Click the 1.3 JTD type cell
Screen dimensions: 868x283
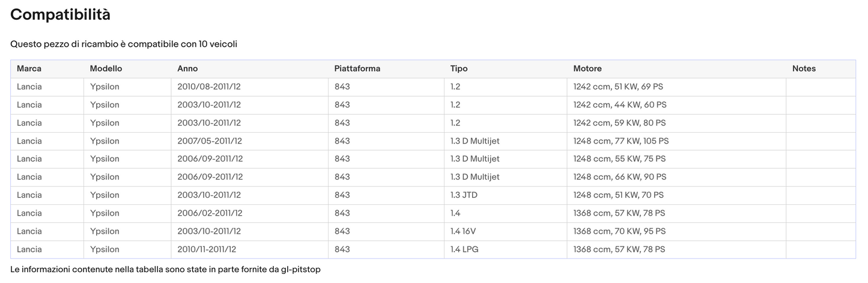tap(464, 195)
